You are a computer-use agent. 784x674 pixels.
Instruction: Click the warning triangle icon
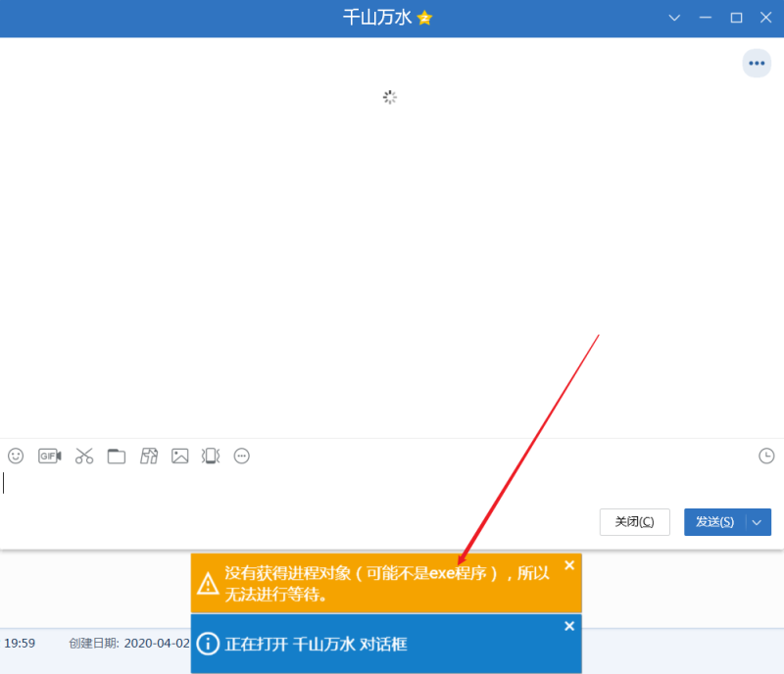pos(208,584)
